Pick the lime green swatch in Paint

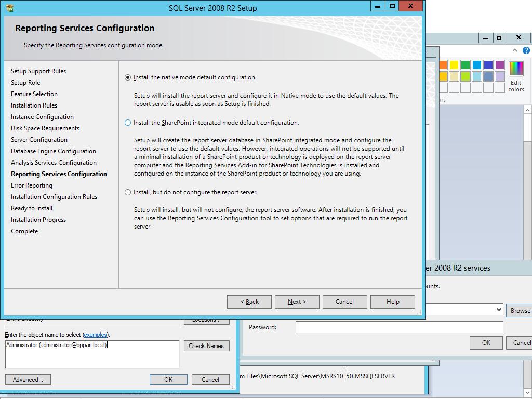465,76
